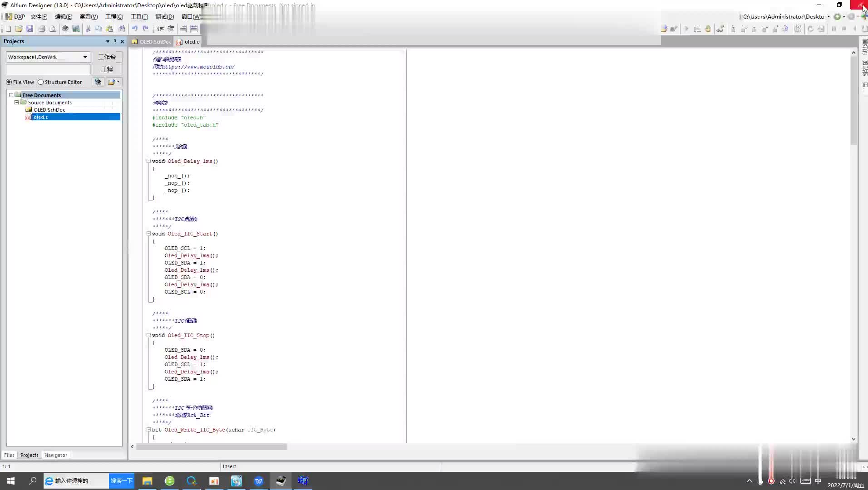Print the current document
Image resolution: width=868 pixels, height=490 pixels.
(x=42, y=29)
